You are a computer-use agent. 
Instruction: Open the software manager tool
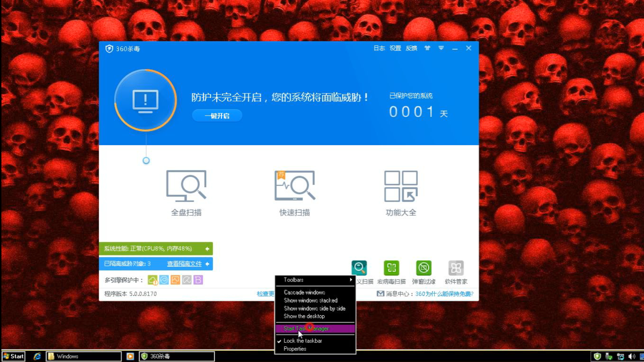pyautogui.click(x=456, y=268)
